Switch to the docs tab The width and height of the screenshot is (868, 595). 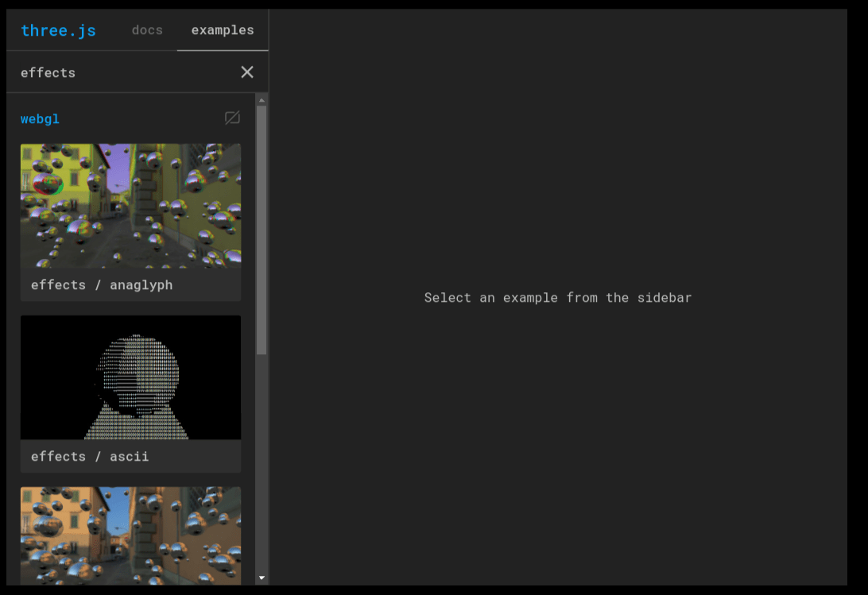(x=147, y=30)
